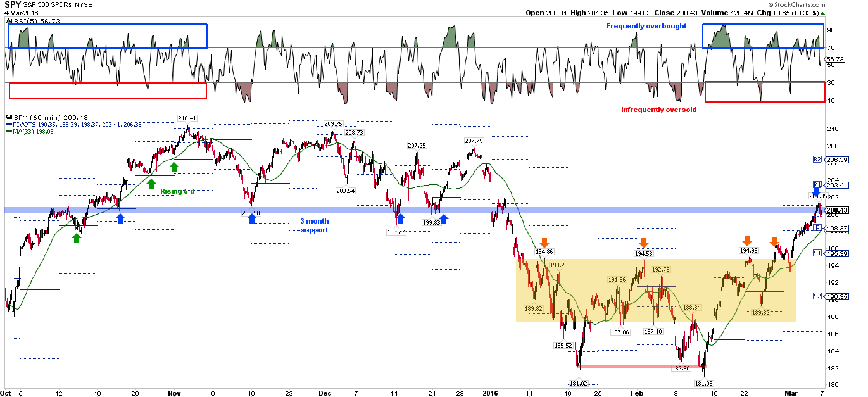The height and width of the screenshot is (397, 868).
Task: Click the 4-Mar-2016 date label
Action: click(x=20, y=13)
